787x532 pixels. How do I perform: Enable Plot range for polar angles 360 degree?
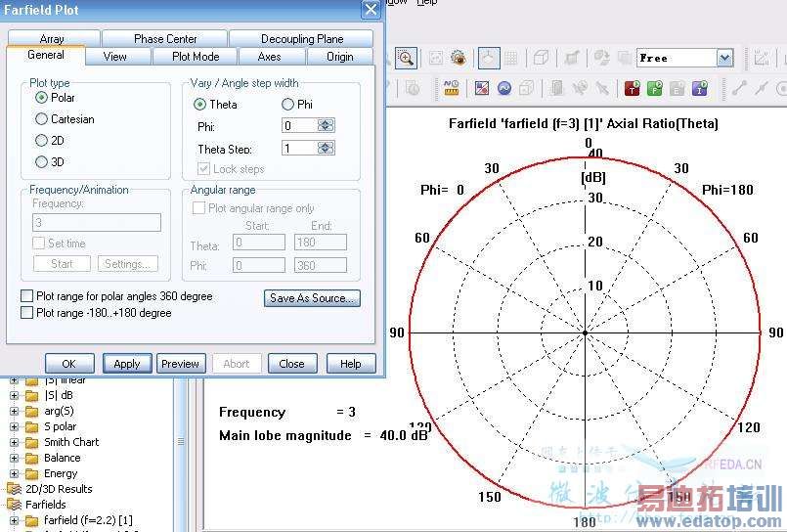tap(27, 296)
